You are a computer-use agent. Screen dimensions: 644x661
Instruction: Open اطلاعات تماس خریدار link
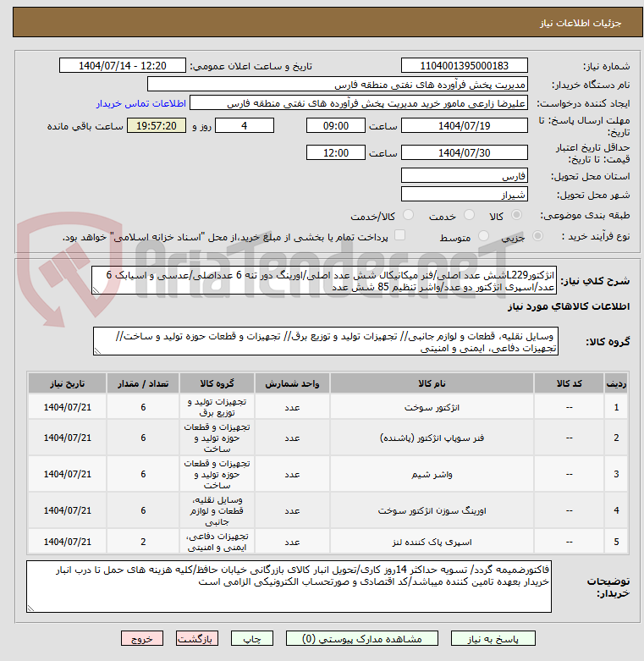[141, 103]
